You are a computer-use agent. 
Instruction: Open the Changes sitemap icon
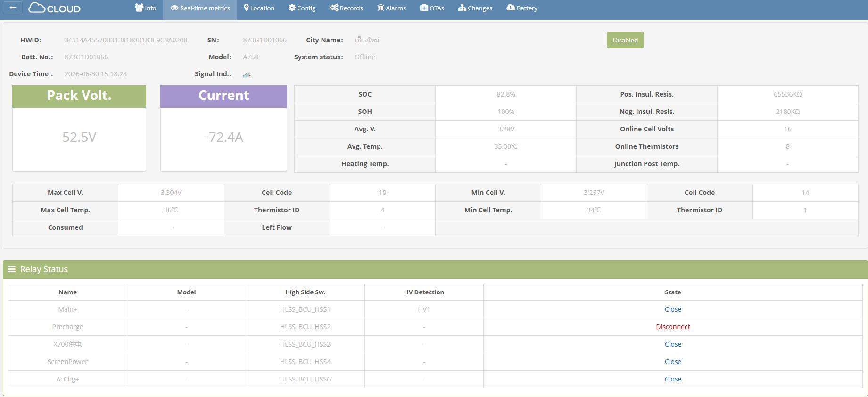[462, 8]
